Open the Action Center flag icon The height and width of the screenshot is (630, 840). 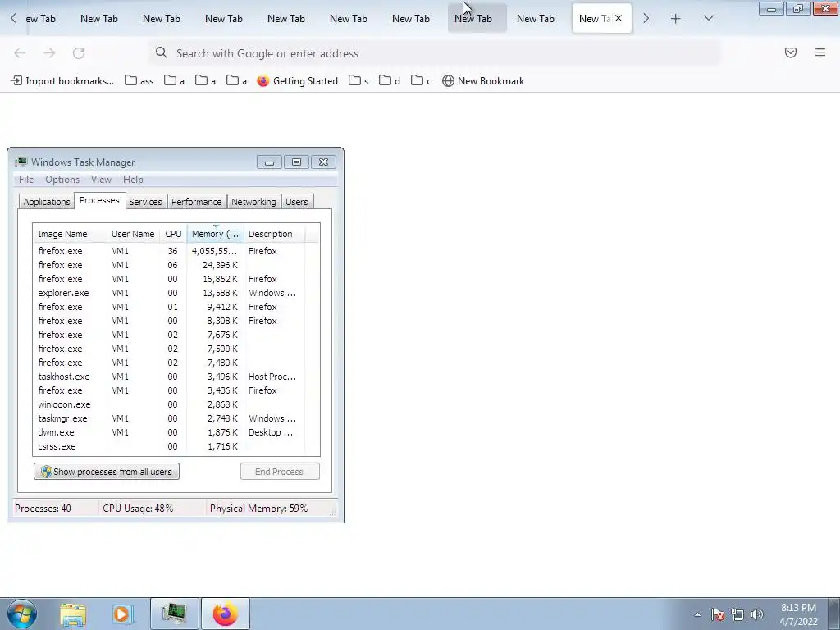pos(717,614)
